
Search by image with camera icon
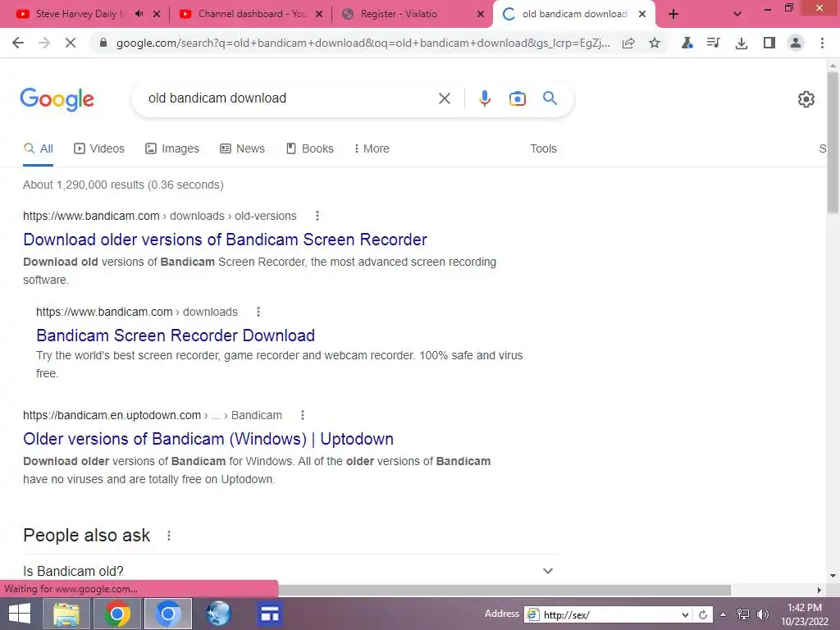(517, 98)
